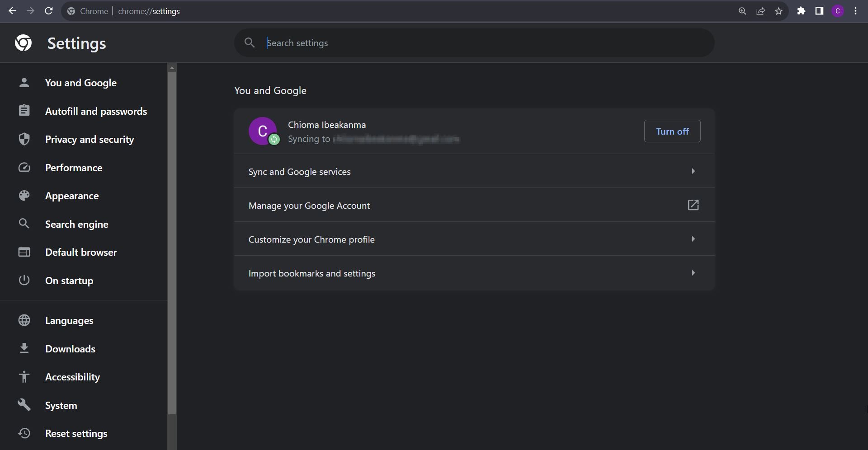Click the On startup power icon

point(24,280)
